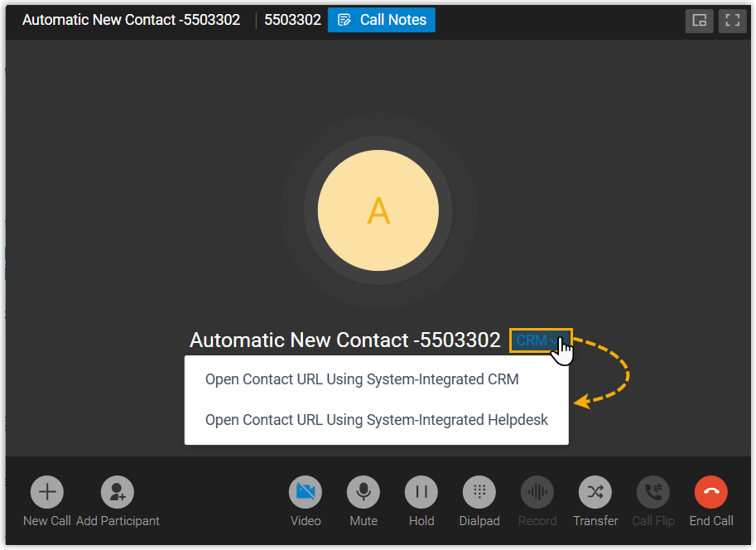
Task: Open the Call Notes panel
Action: click(382, 20)
